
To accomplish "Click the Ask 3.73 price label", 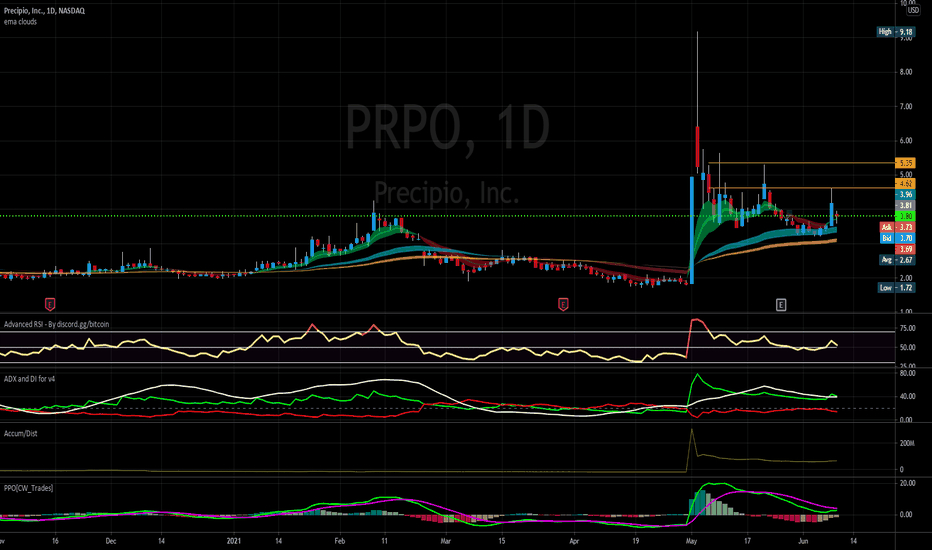I will (897, 227).
